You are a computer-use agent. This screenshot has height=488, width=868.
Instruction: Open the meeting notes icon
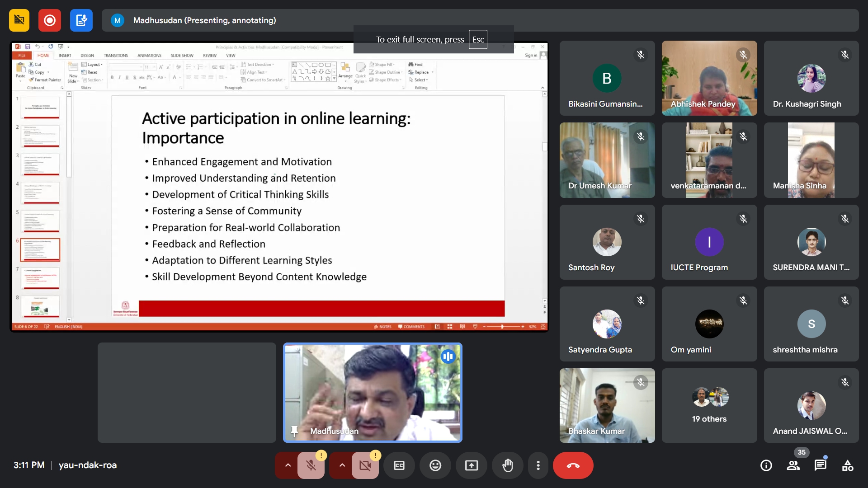coord(81,20)
